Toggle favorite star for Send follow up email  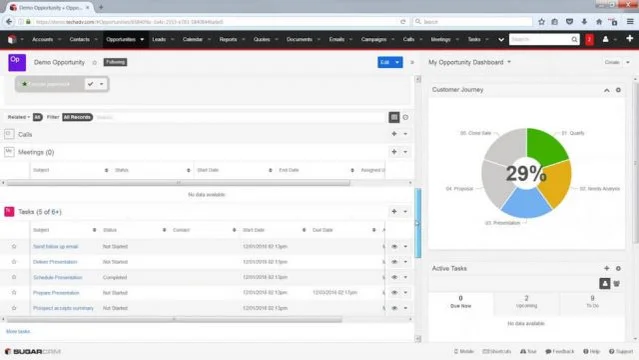click(14, 246)
